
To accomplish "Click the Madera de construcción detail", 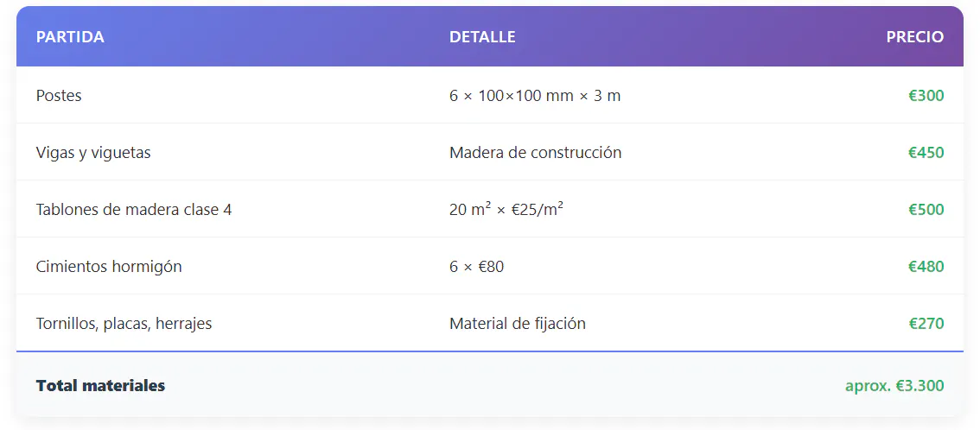I will coord(535,153).
